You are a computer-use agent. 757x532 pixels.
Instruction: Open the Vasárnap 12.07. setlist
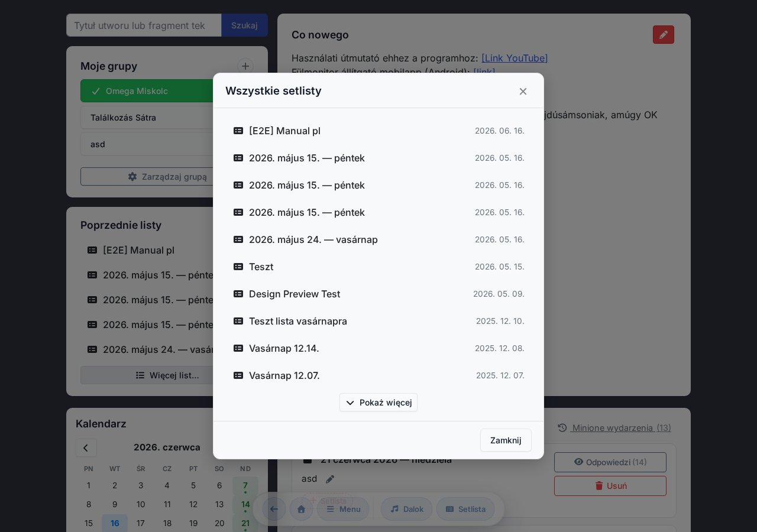coord(378,375)
